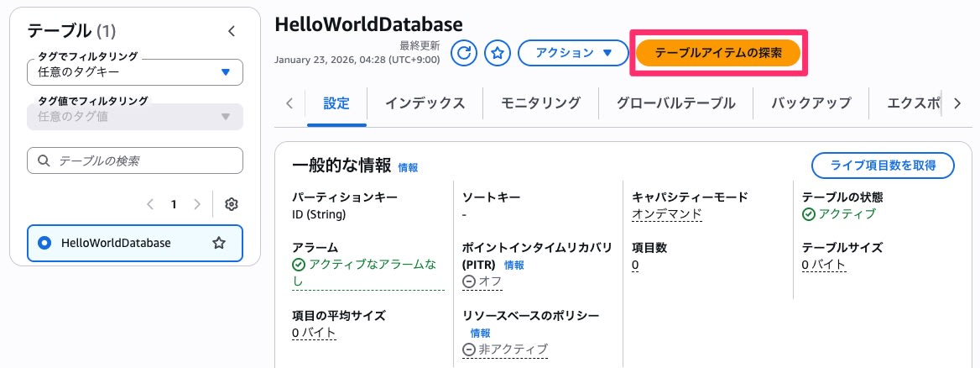Click the ID (String) partition key value

pyautogui.click(x=319, y=215)
